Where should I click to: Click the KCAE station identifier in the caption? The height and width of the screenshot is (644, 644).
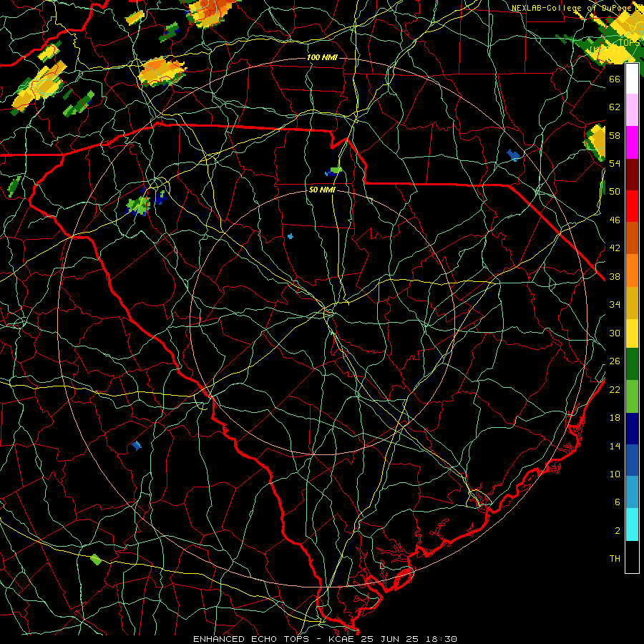[x=343, y=639]
